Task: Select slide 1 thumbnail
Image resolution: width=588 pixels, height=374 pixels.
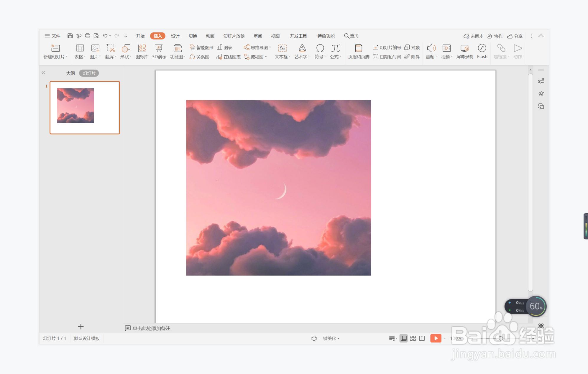Action: coord(85,108)
